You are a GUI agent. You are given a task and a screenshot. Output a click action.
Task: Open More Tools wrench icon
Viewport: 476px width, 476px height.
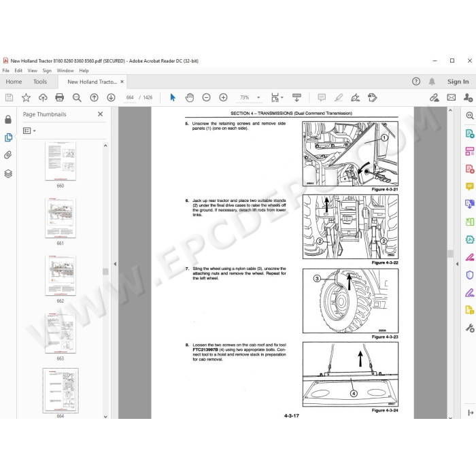[470, 328]
